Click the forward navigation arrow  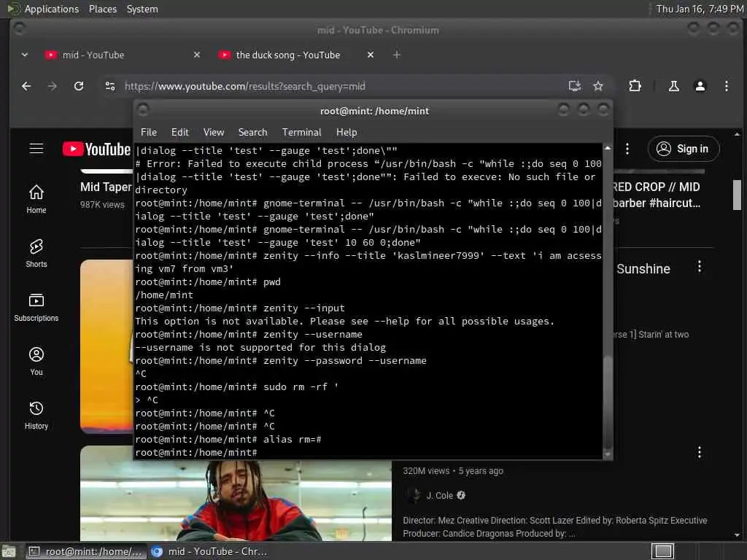click(53, 86)
